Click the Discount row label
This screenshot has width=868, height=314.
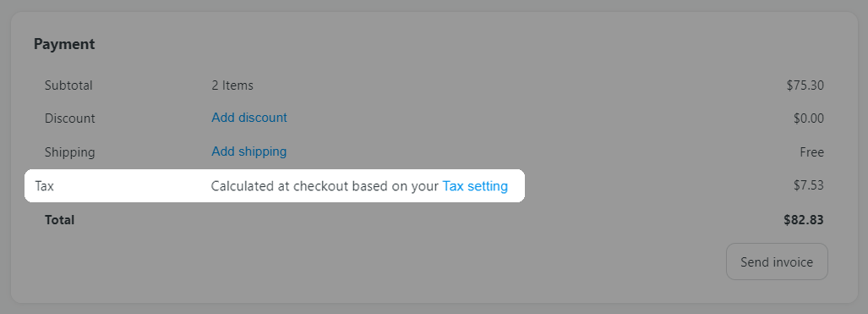(x=70, y=118)
